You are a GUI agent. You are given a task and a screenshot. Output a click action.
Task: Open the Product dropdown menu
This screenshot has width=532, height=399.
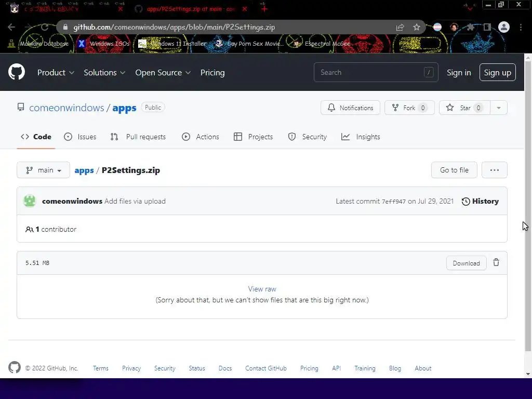[56, 73]
